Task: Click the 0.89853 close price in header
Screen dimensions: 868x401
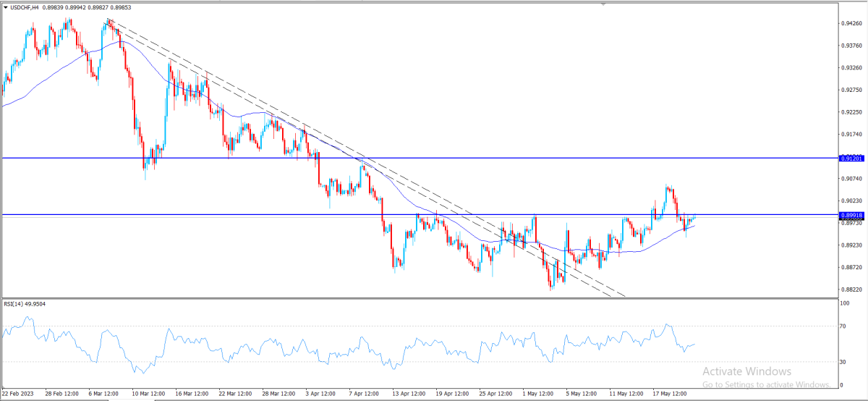Action: pyautogui.click(x=121, y=7)
